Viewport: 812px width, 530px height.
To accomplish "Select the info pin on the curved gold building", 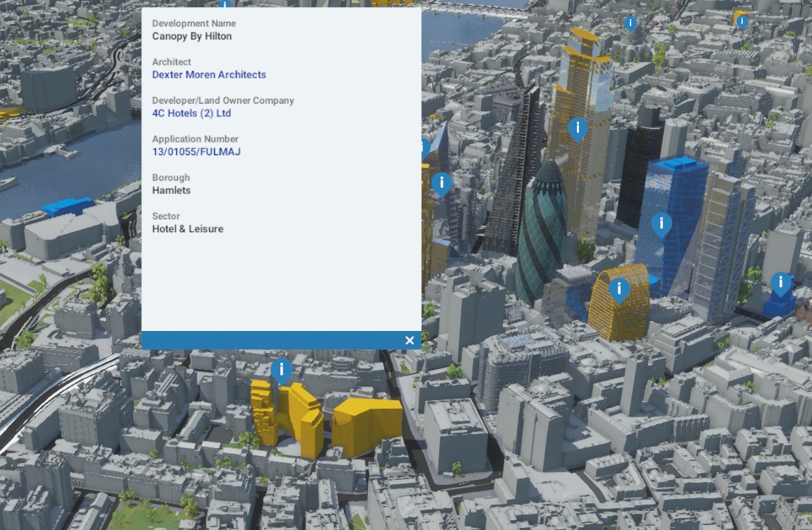I will click(x=619, y=289).
